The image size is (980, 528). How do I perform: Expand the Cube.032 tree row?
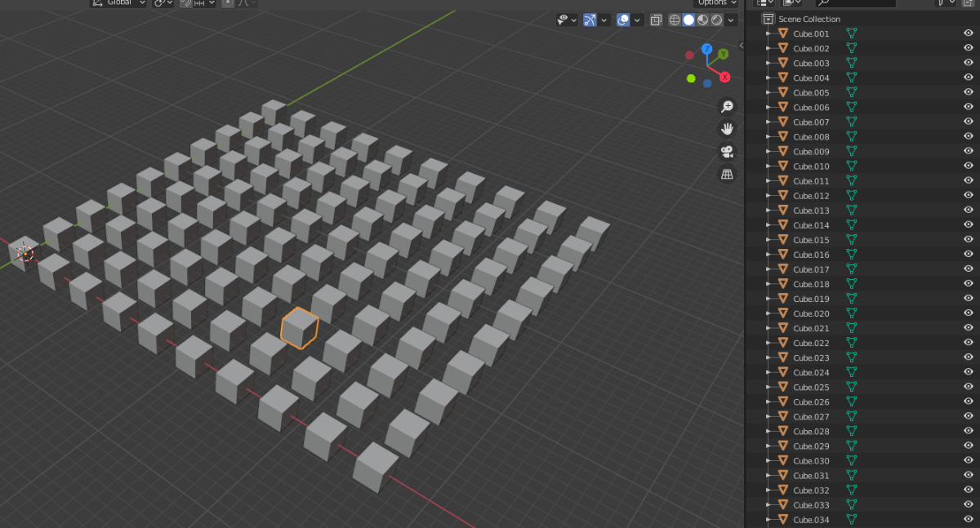point(768,490)
